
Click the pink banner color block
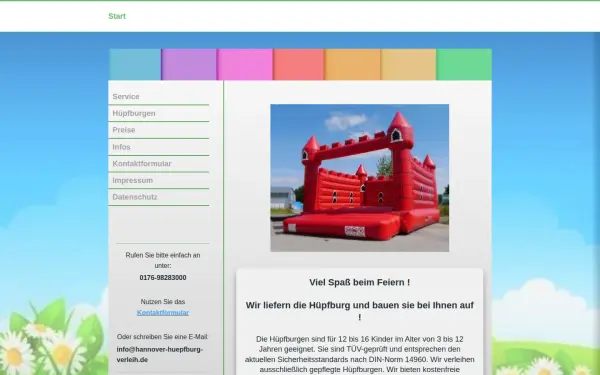click(245, 64)
